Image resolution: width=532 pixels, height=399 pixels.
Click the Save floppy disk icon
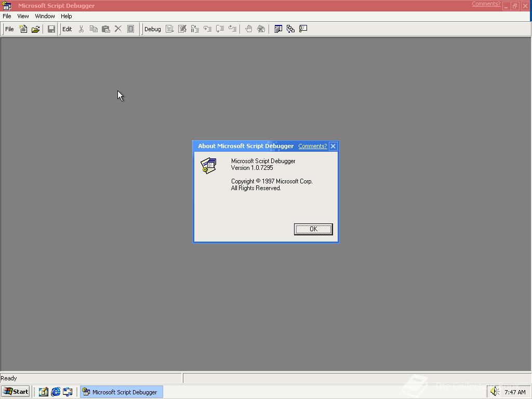pyautogui.click(x=51, y=29)
